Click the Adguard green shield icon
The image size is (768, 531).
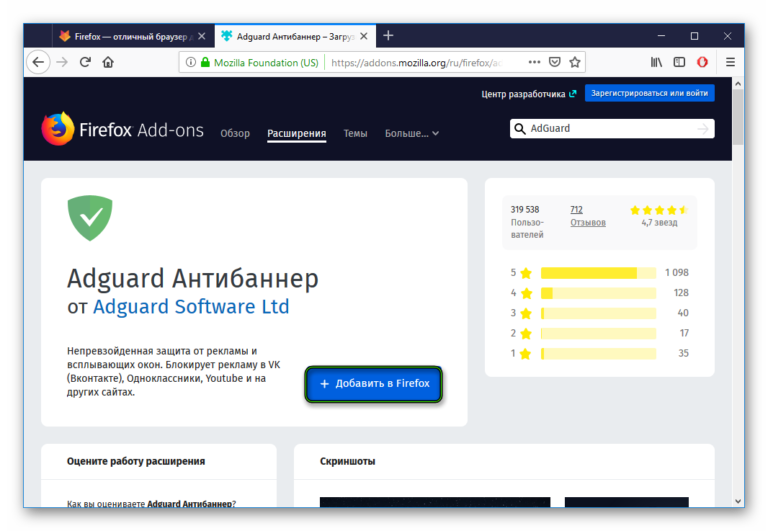coord(90,218)
